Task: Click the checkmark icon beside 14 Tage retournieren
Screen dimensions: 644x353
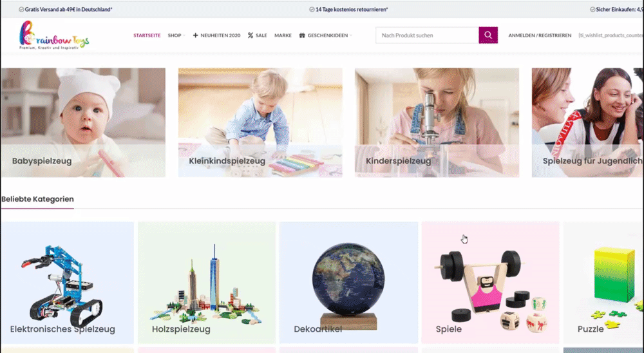Action: [x=312, y=10]
